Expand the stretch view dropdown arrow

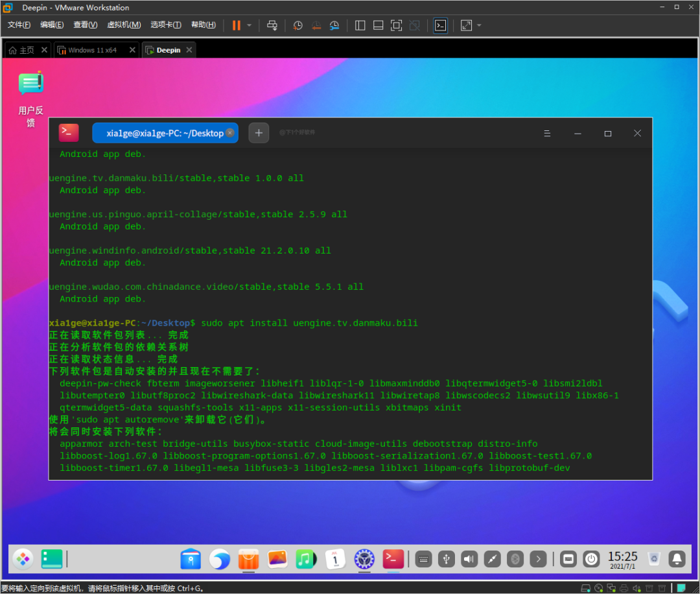pyautogui.click(x=479, y=25)
